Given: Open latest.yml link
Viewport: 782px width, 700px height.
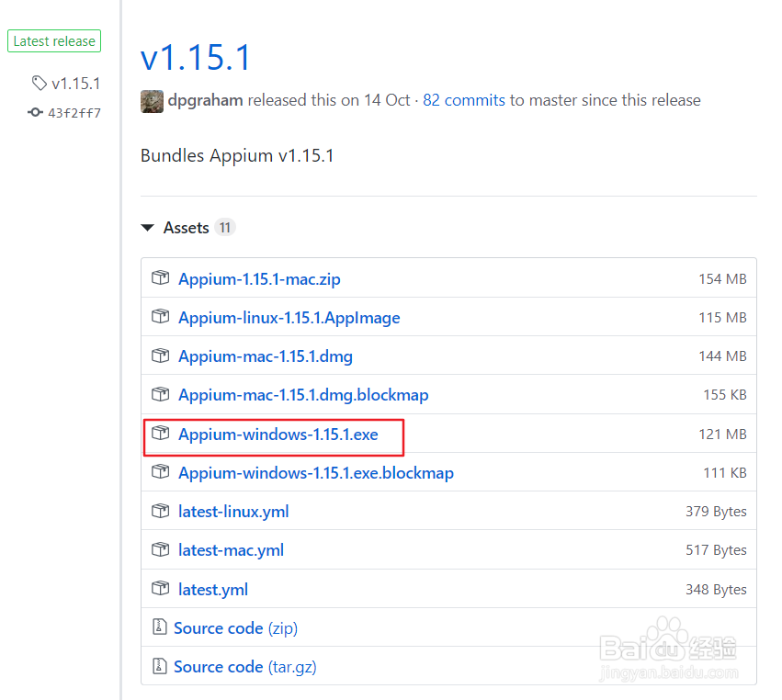Looking at the screenshot, I should (213, 590).
